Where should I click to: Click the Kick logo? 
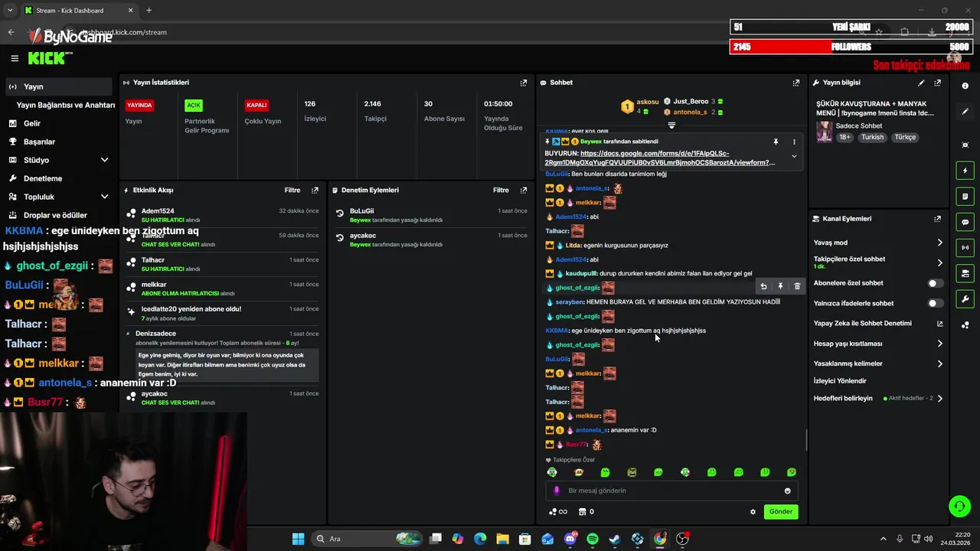tap(48, 58)
